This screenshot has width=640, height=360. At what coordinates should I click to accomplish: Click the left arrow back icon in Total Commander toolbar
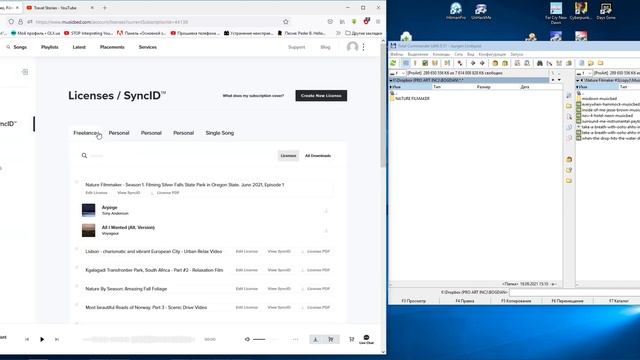(473, 63)
